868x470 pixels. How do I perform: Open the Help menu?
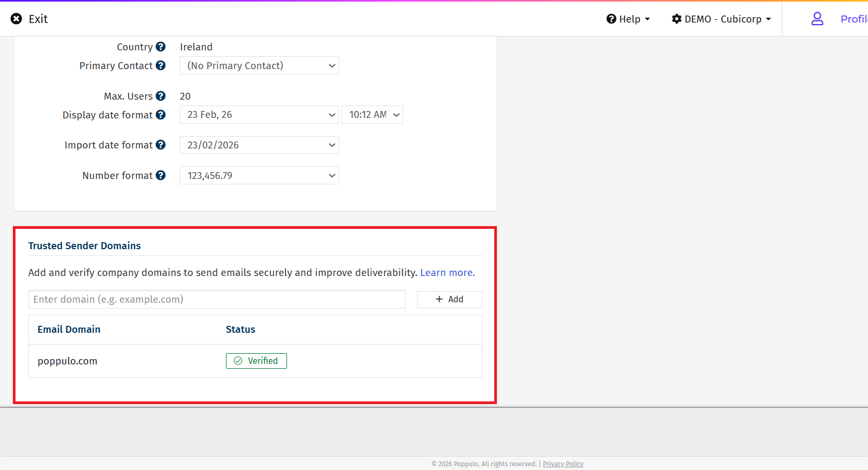(628, 19)
